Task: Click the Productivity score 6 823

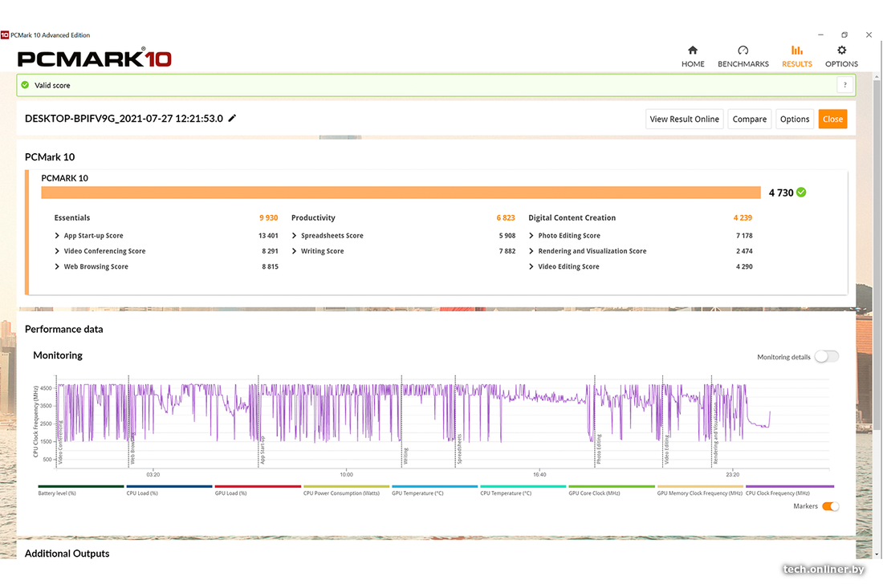Action: [x=506, y=217]
